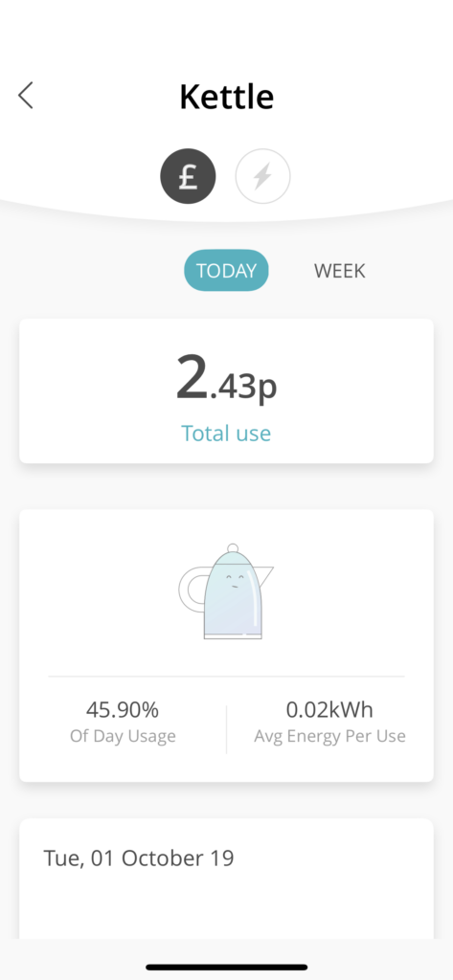The width and height of the screenshot is (453, 980).
Task: Tap the smiling kettle illustration
Action: pyautogui.click(x=226, y=591)
